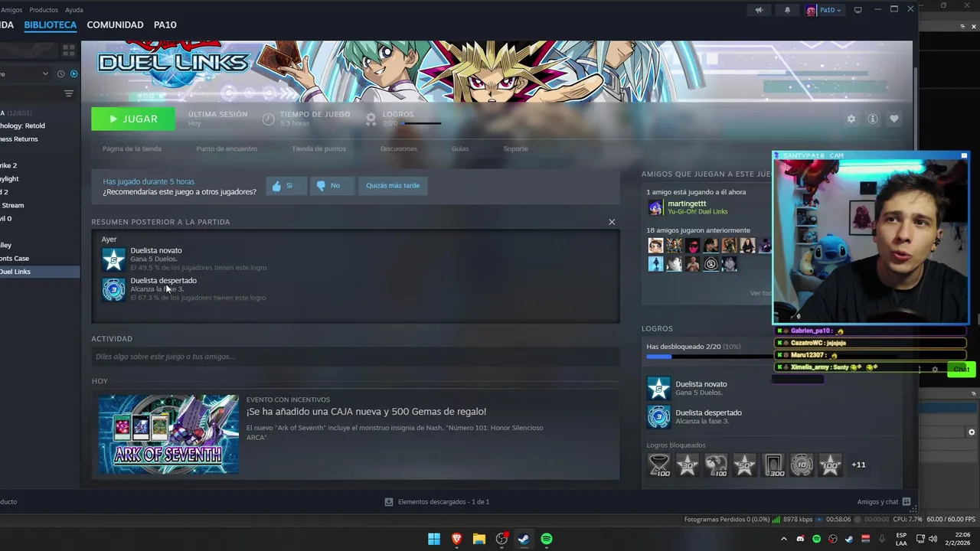The height and width of the screenshot is (551, 980).
Task: Type in the 'Diles algo sobre este juego' field
Action: click(x=355, y=357)
